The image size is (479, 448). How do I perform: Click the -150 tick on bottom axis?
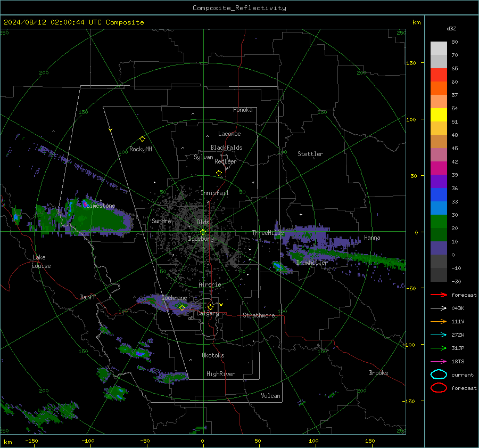pos(31,441)
